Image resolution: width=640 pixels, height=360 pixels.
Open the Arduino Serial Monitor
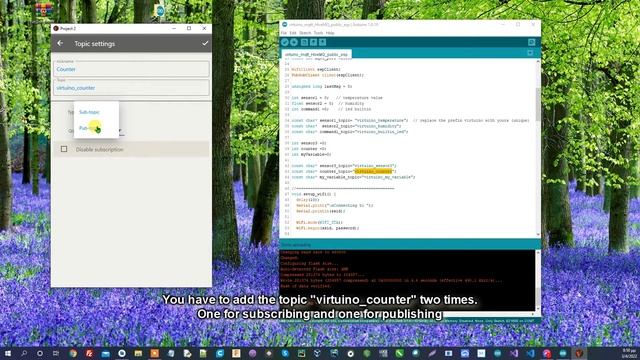pyautogui.click(x=531, y=42)
